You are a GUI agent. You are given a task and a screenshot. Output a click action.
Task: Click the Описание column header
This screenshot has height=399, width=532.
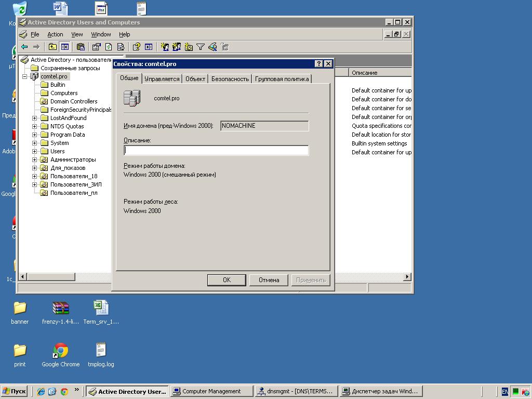click(x=380, y=73)
